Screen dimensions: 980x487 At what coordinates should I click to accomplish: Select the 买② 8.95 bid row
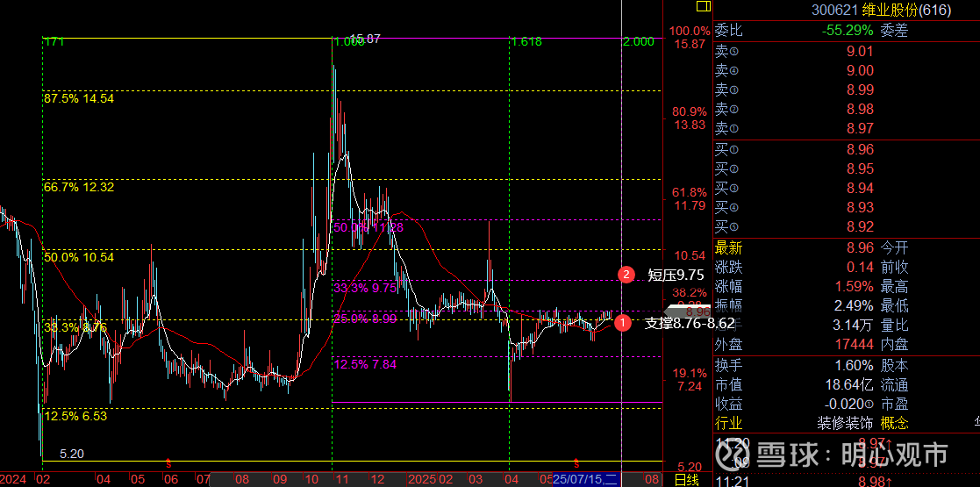847,168
